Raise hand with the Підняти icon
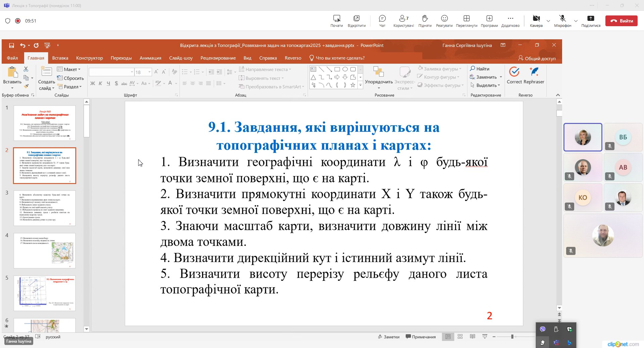The image size is (644, 348). 425,20
